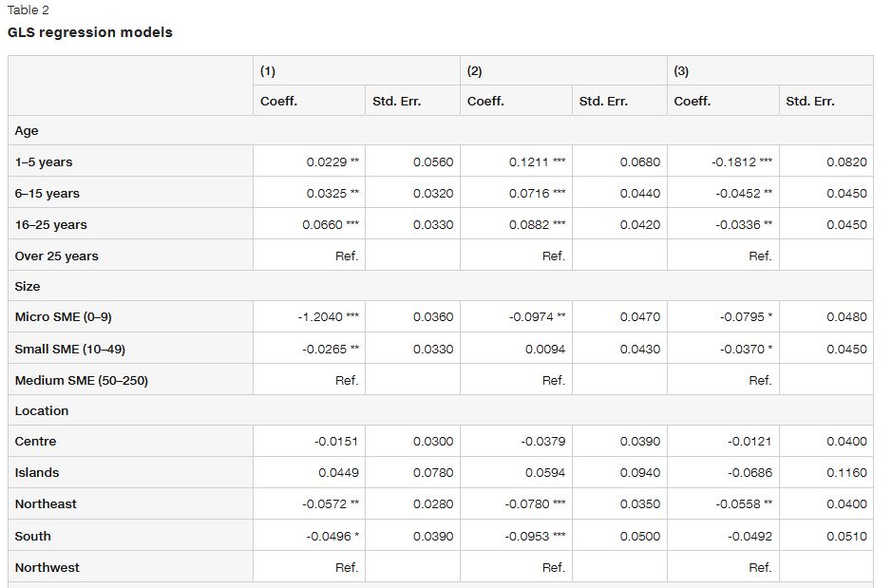Click the coefficient value -0.0496 *

tap(332, 537)
